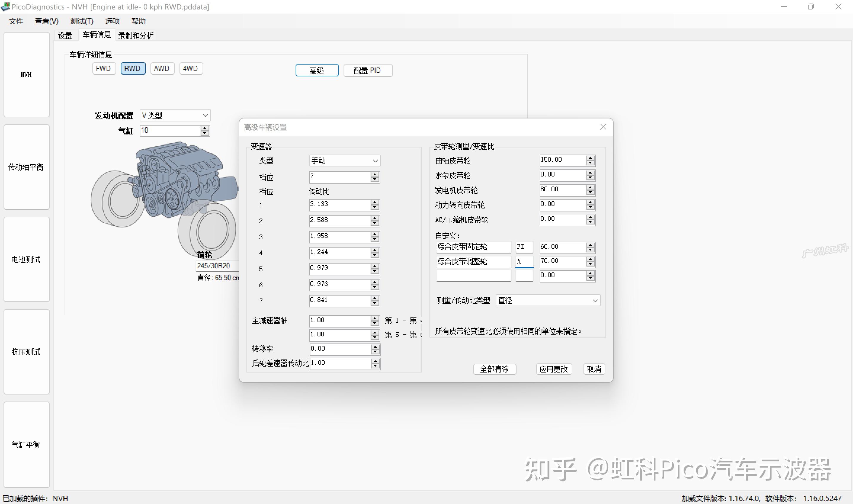853x504 pixels.
Task: Open the NVH sidebar module
Action: (26, 75)
